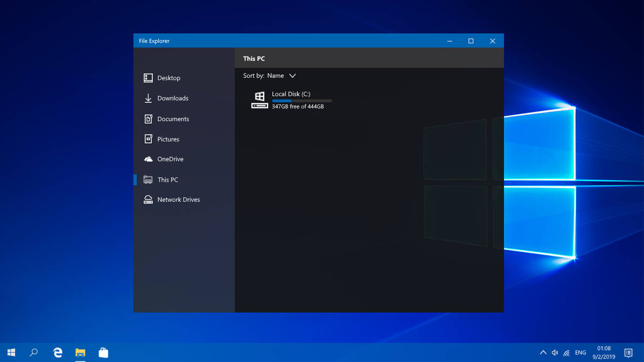This screenshot has height=362, width=644.
Task: Toggle the volume icon in the tray
Action: [x=554, y=352]
